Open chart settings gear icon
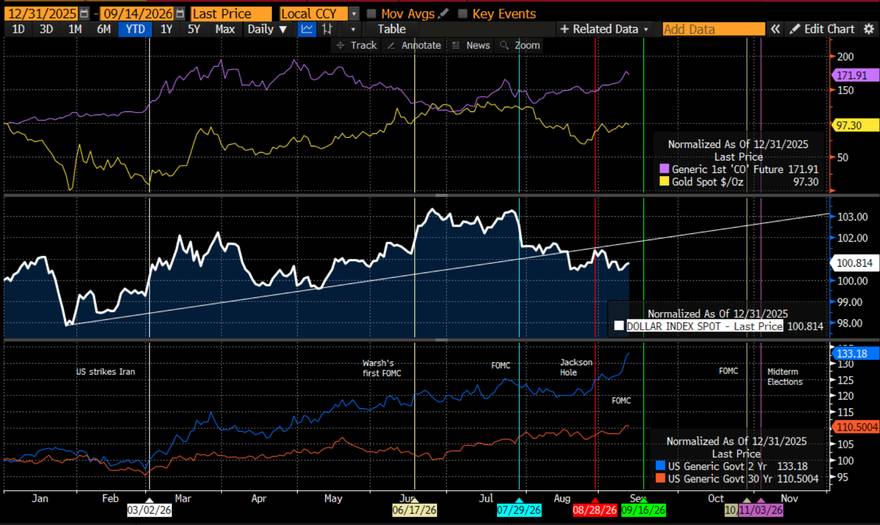The width and height of the screenshot is (880, 525). (868, 29)
